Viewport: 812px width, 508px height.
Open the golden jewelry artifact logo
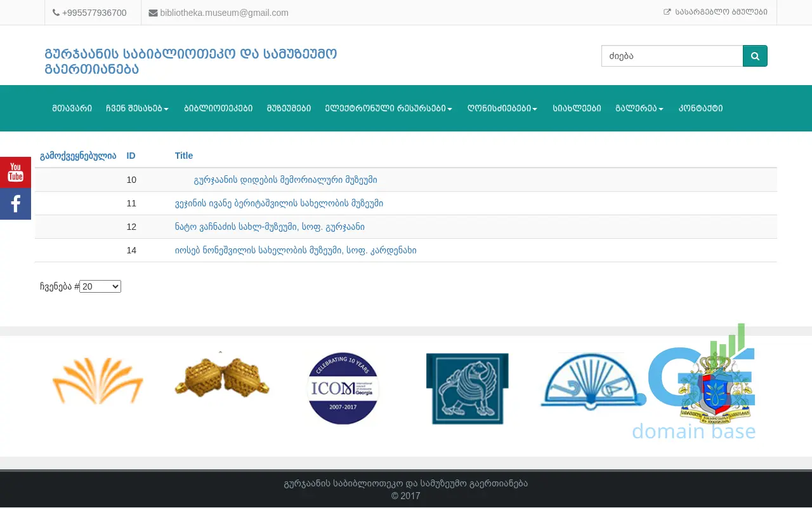click(x=222, y=378)
